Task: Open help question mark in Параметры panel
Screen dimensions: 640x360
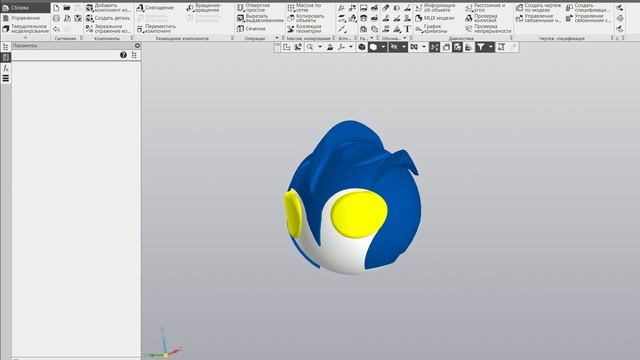Action: 123,55
